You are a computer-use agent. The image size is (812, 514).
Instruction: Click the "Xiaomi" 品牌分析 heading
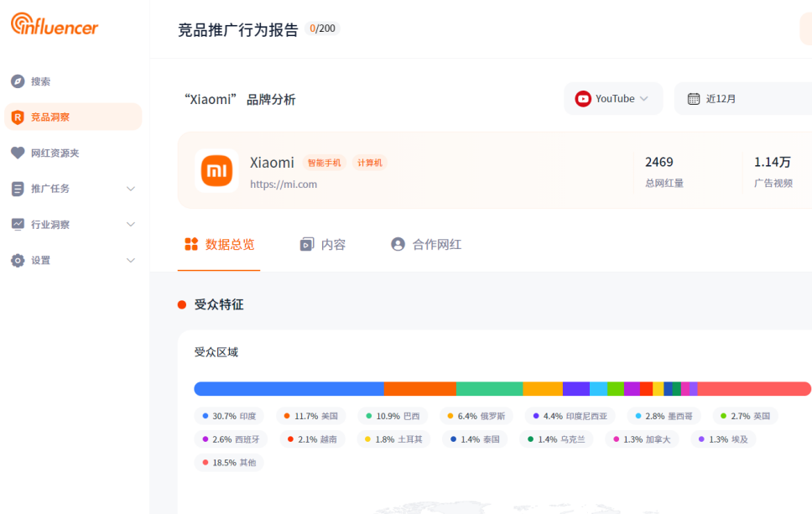point(240,100)
